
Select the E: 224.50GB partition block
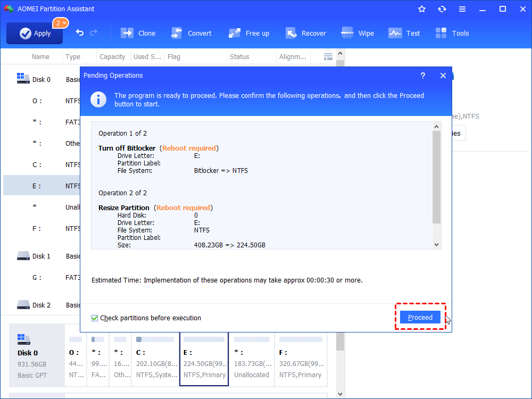(204, 359)
